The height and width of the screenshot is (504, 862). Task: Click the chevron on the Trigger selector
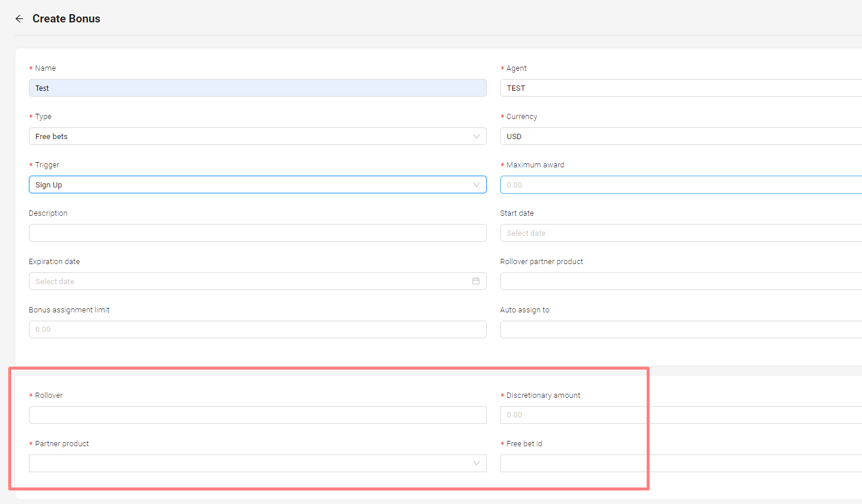click(476, 185)
